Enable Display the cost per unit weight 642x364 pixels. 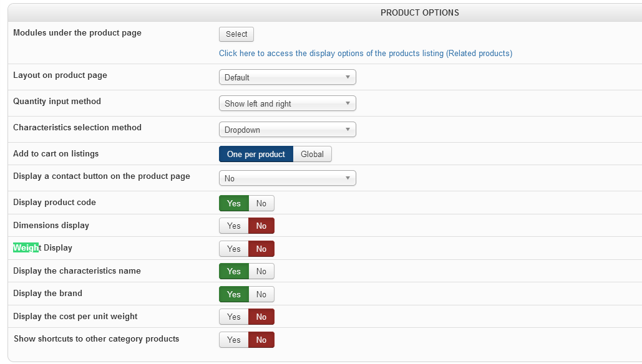coord(234,317)
